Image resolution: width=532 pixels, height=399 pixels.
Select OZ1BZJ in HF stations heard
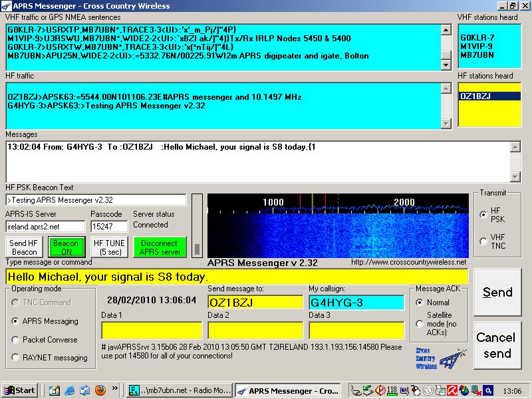[x=489, y=96]
